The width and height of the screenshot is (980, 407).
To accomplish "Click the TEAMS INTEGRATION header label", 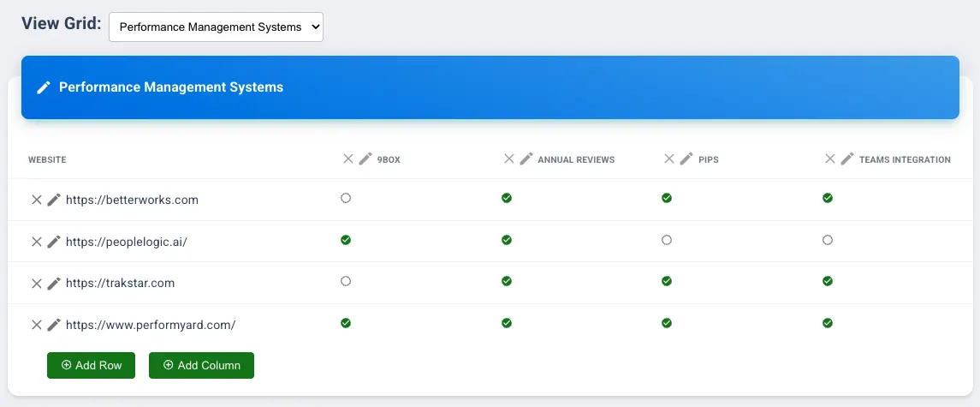I will [905, 159].
